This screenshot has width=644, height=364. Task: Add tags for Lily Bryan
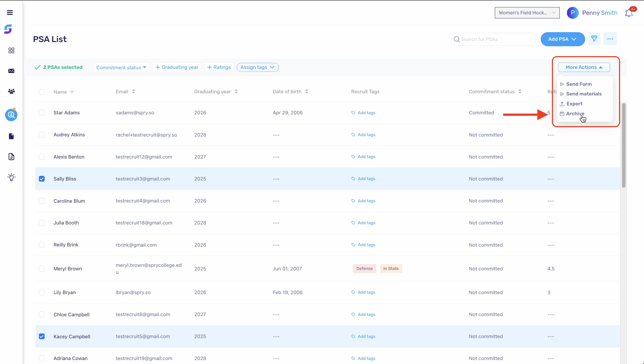(x=363, y=292)
